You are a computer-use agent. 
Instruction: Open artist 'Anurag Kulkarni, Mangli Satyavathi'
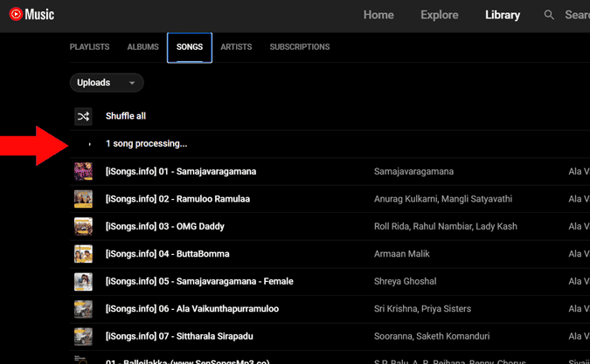[x=443, y=199]
